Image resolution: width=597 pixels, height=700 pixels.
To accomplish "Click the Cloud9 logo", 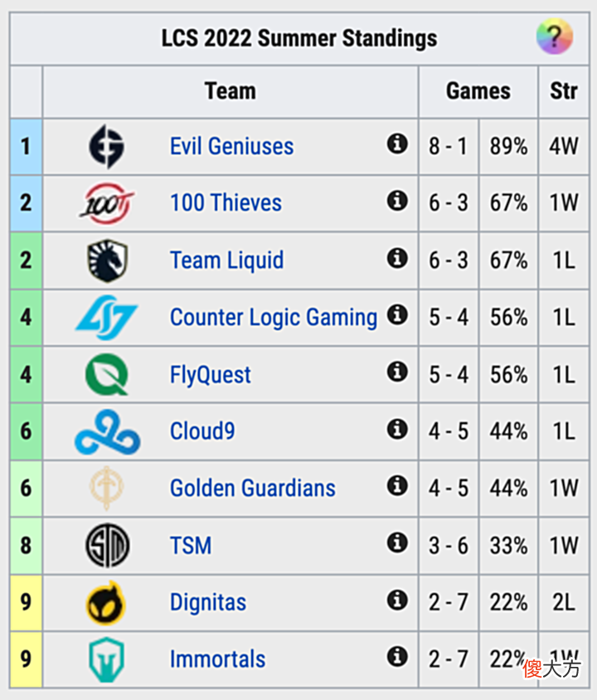I will pyautogui.click(x=107, y=432).
